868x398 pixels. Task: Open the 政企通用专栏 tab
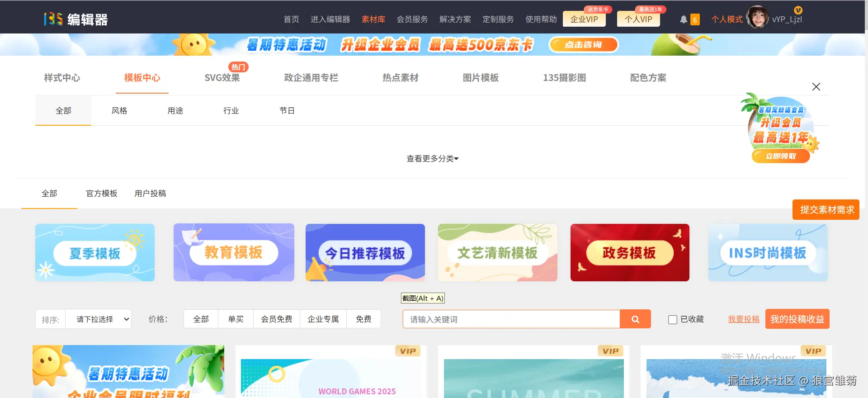click(x=311, y=78)
